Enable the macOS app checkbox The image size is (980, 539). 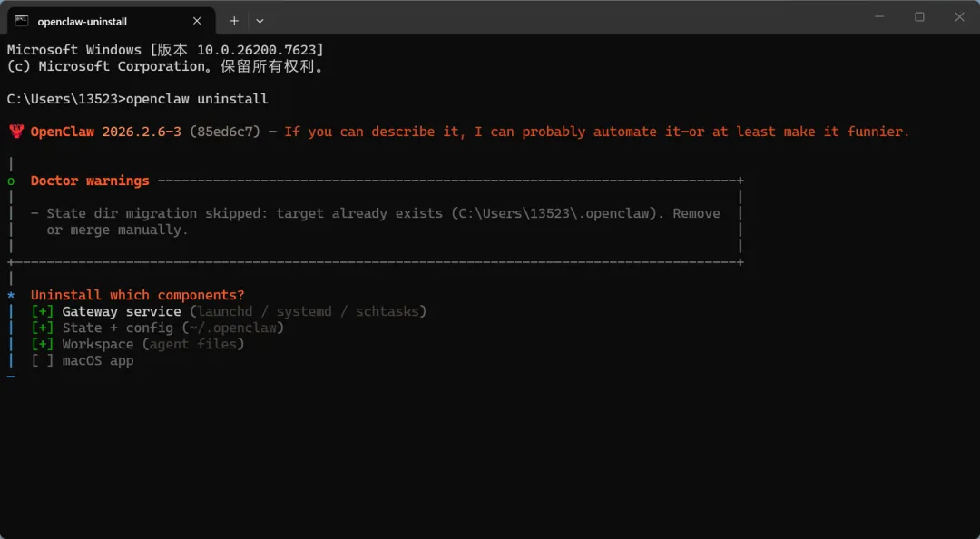pyautogui.click(x=43, y=361)
